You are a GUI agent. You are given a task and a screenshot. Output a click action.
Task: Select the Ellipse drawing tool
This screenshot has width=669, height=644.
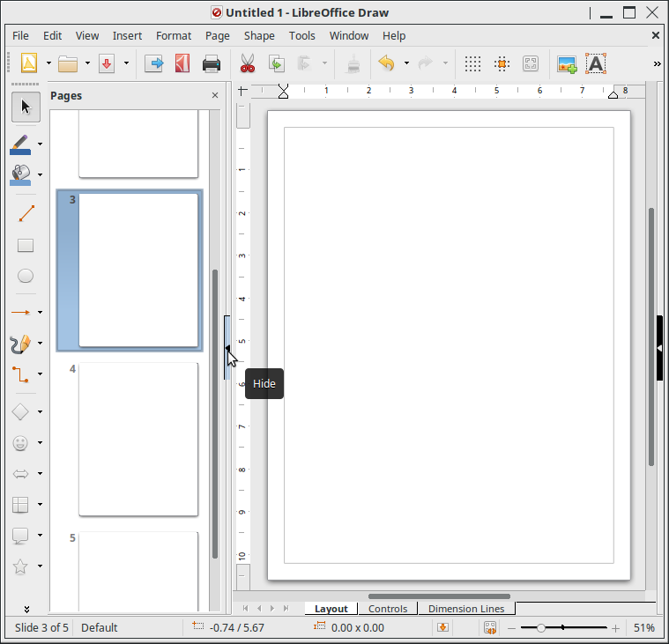point(26,277)
